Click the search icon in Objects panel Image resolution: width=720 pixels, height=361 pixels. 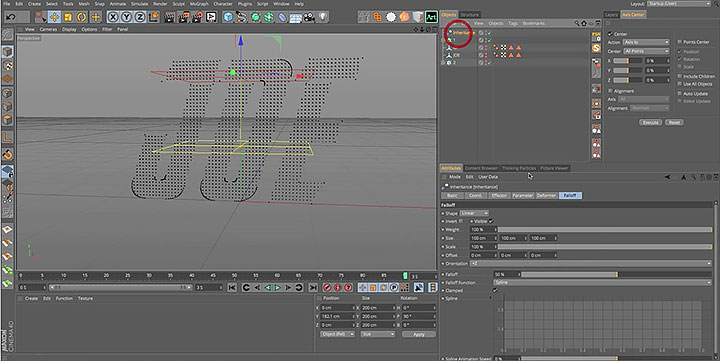click(577, 23)
